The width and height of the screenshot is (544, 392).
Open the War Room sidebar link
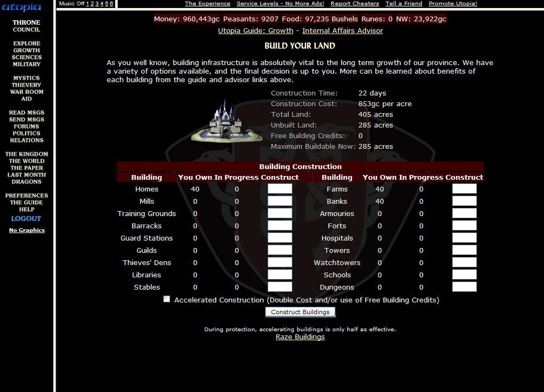pyautogui.click(x=26, y=92)
